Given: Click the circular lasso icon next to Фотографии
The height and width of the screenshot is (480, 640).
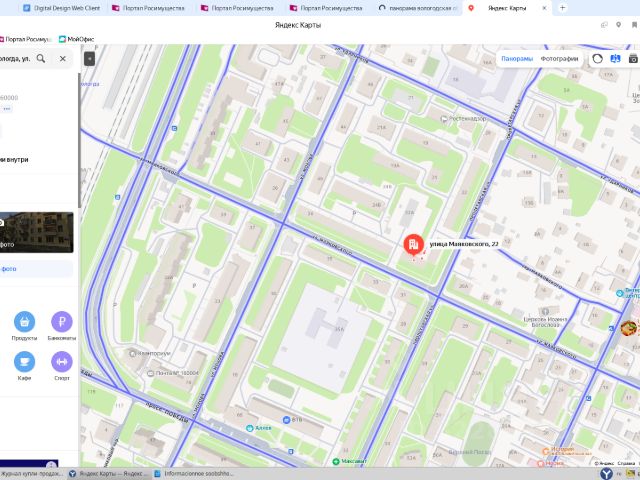Looking at the screenshot, I should [597, 58].
